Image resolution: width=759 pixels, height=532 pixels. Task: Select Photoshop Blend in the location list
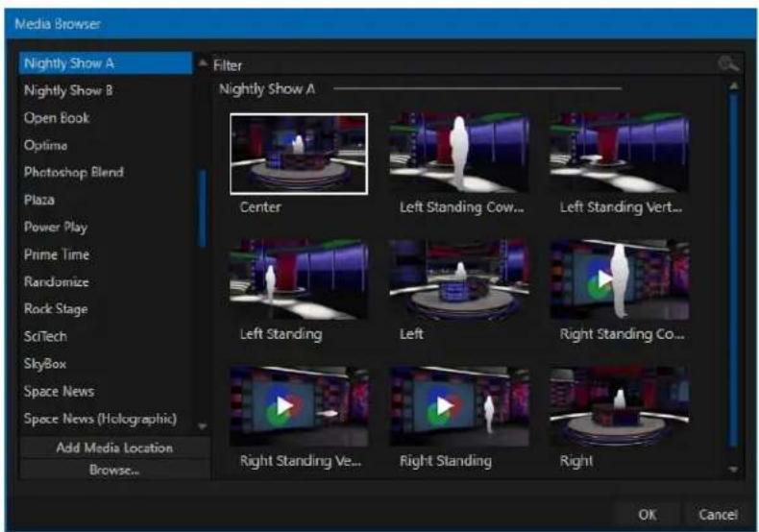[x=106, y=172]
